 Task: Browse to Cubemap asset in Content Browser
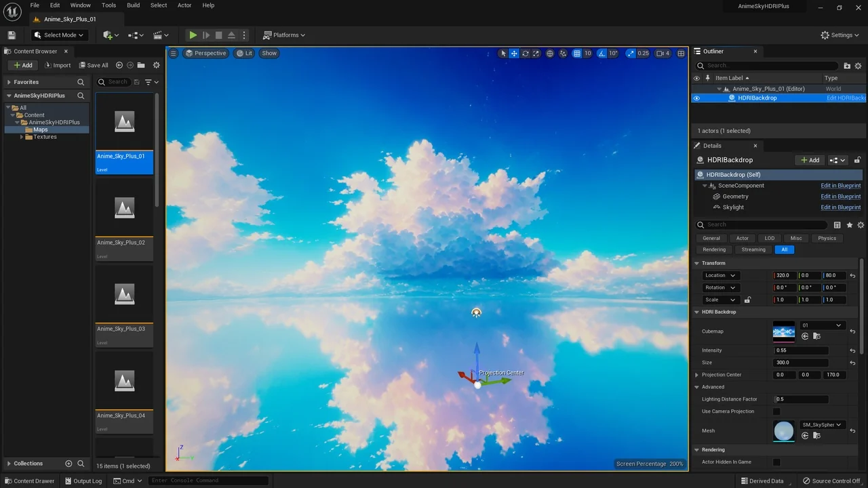[816, 336]
